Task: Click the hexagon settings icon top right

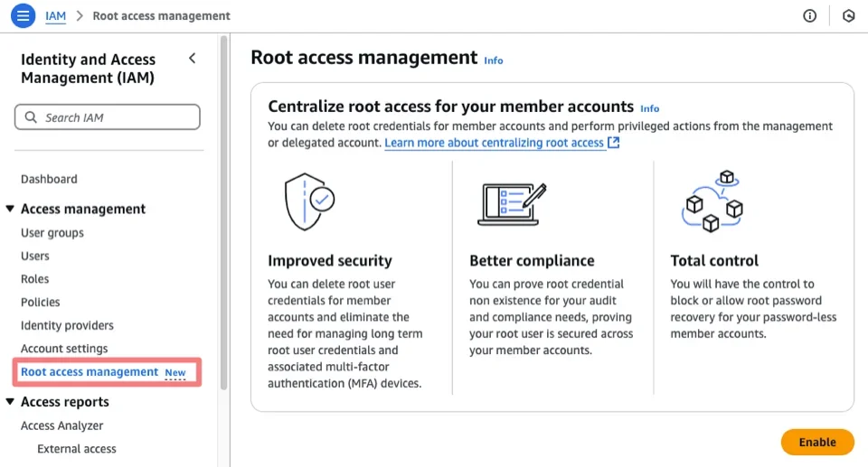Action: click(x=848, y=16)
